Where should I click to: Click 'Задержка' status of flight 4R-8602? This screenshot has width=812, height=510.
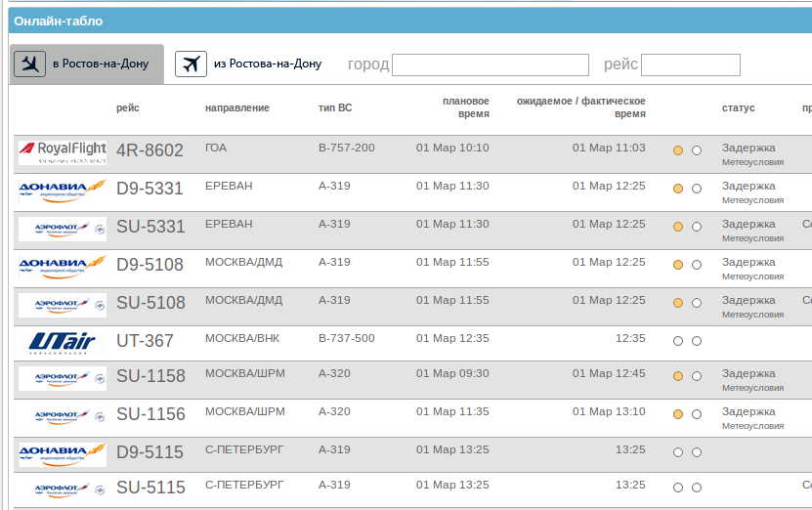748,148
